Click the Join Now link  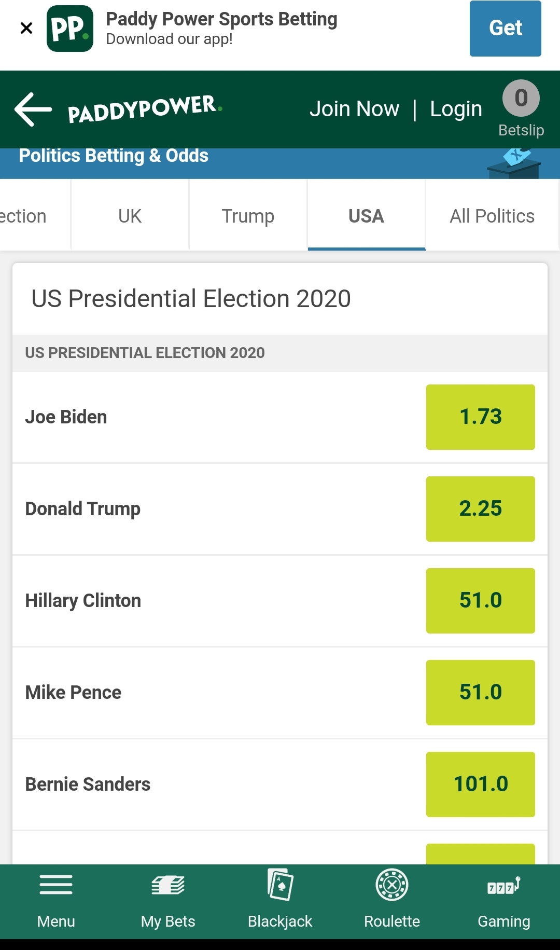(x=355, y=109)
